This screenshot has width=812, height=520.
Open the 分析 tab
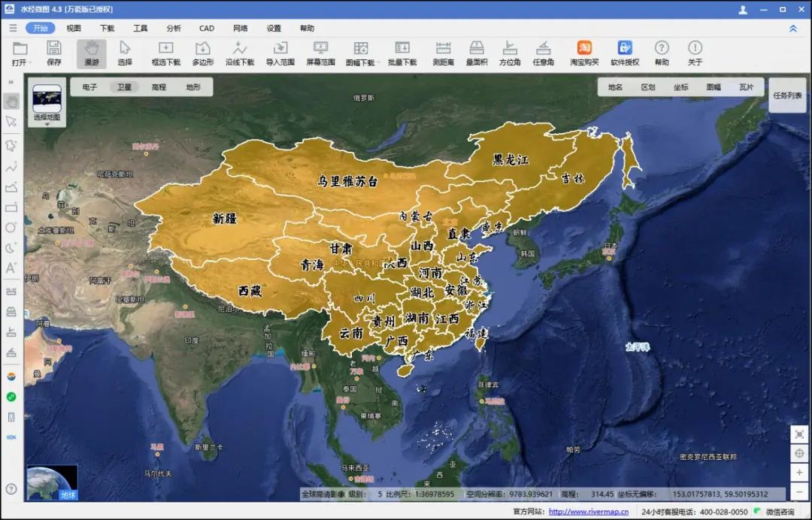[174, 28]
